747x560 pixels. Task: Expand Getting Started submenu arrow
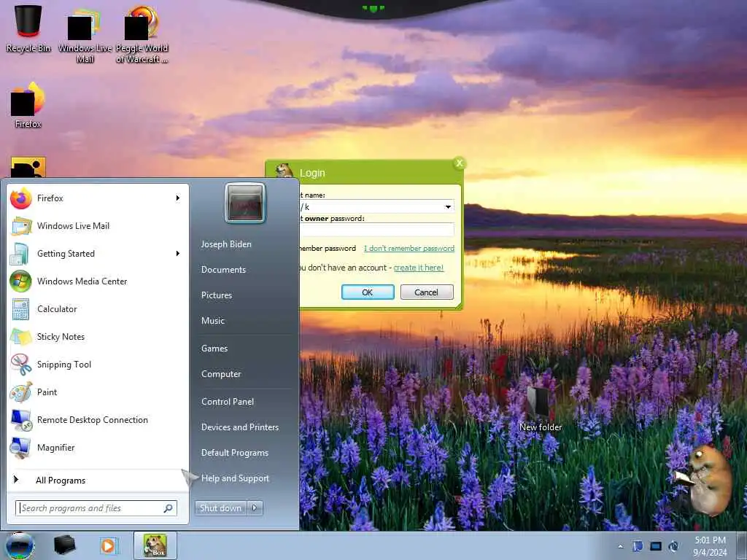click(x=178, y=253)
